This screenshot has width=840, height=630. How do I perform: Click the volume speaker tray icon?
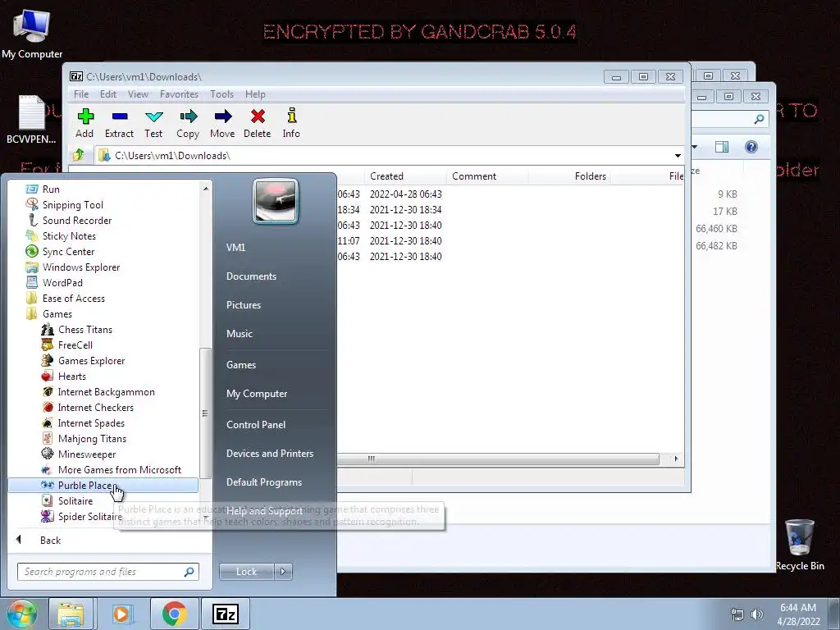(757, 614)
